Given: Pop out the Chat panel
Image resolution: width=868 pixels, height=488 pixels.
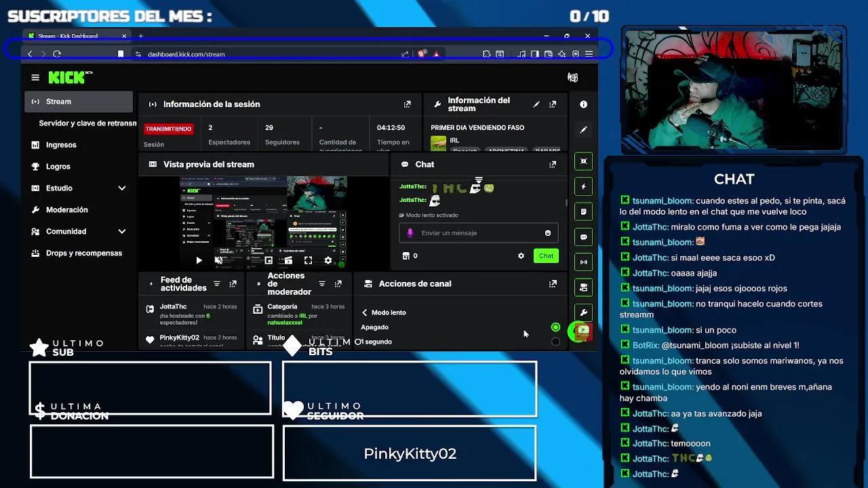Looking at the screenshot, I should pos(553,164).
